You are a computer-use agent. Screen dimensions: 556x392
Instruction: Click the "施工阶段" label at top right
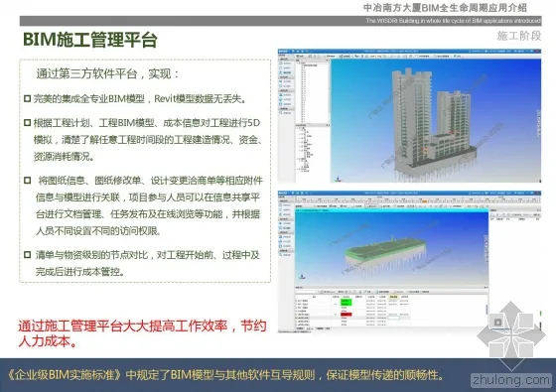click(518, 36)
